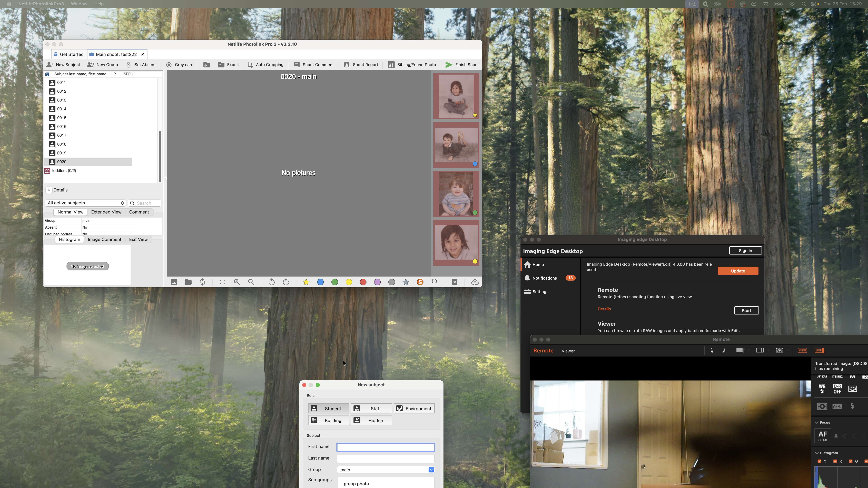Apply the red color label swatch
Image resolution: width=868 pixels, height=488 pixels.
click(363, 282)
